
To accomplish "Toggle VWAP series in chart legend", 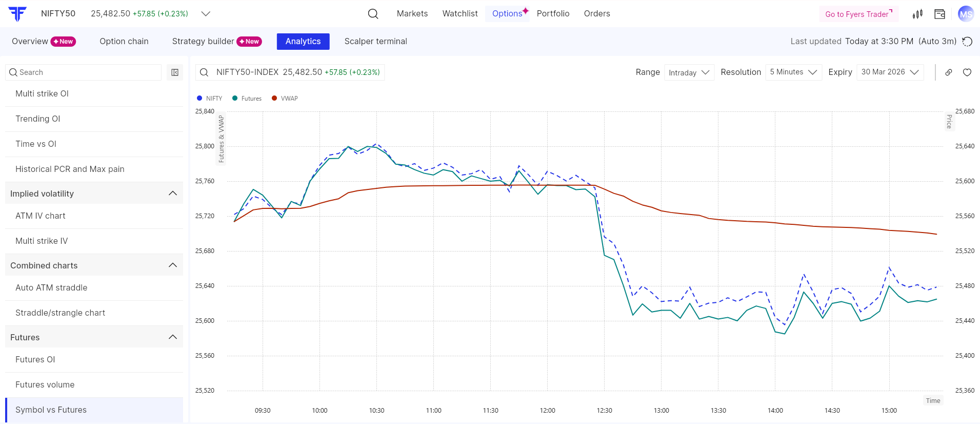I will point(285,99).
